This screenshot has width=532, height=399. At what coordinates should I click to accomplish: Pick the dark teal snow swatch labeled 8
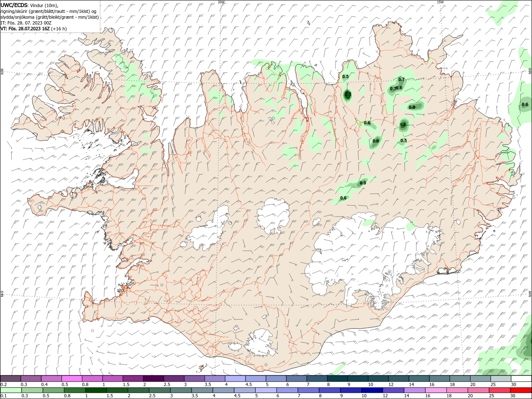point(337,378)
